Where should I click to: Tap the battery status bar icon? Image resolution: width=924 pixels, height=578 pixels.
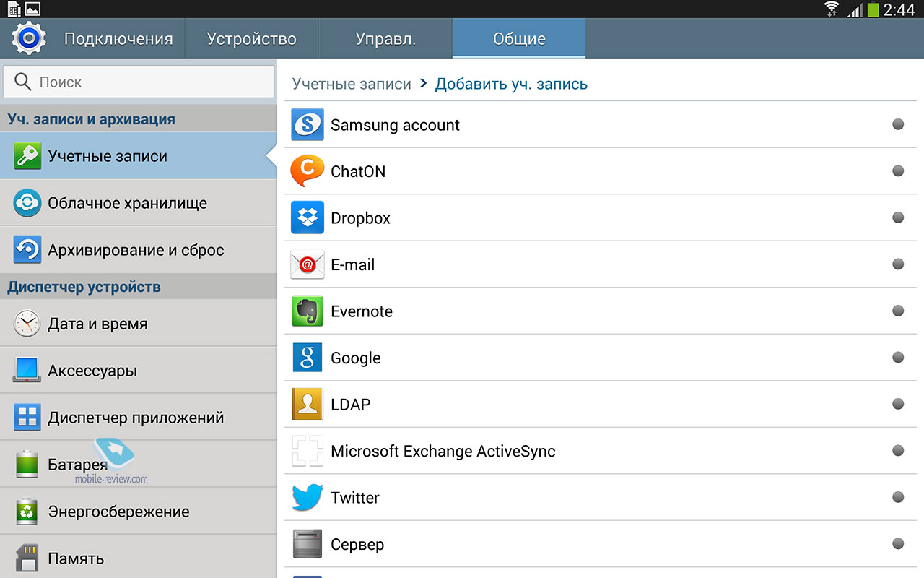pos(873,9)
